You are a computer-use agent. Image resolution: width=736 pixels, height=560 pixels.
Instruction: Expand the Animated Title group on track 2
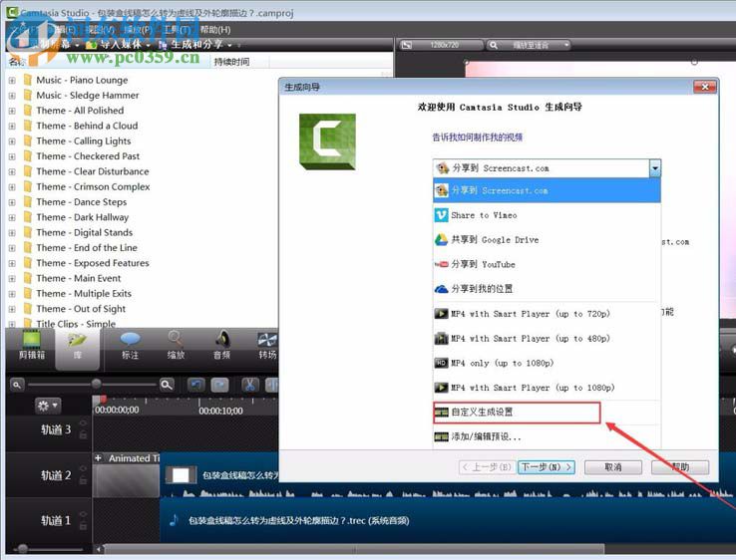point(98,458)
